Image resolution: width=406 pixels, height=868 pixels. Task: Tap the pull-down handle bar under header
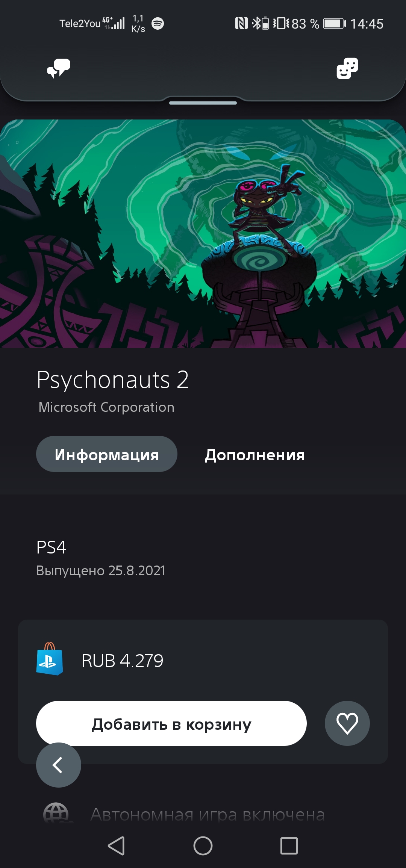pos(203,103)
